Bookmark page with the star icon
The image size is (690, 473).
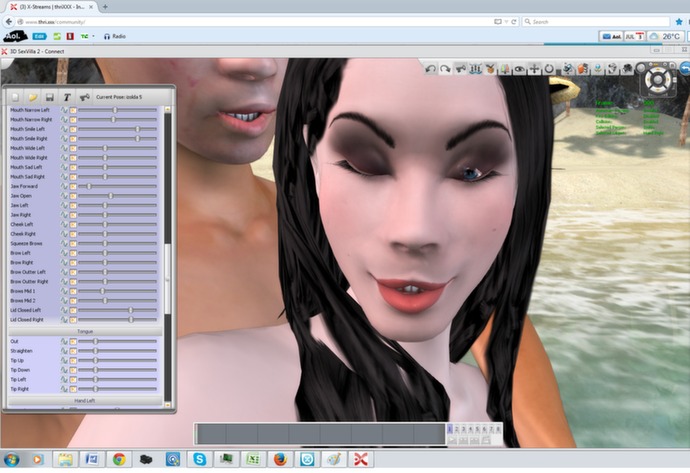(679, 22)
